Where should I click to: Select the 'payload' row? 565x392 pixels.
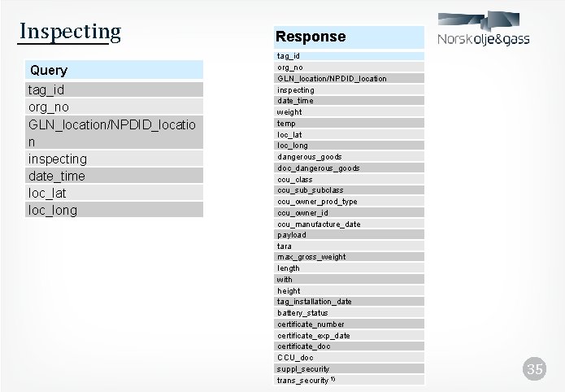click(349, 235)
